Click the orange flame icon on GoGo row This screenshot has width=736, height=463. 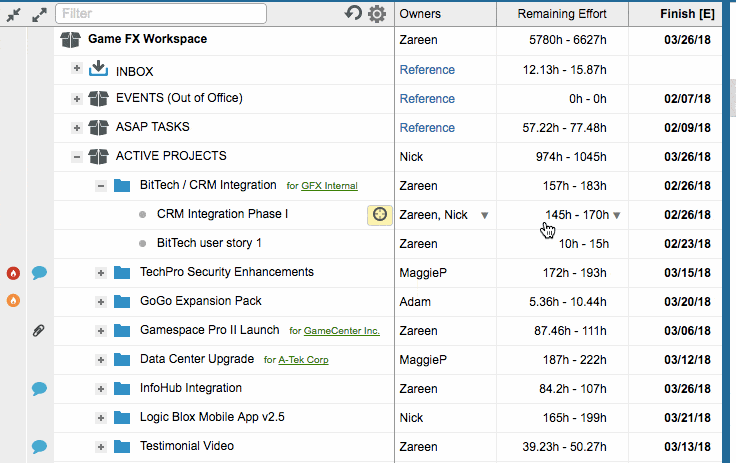(x=13, y=301)
